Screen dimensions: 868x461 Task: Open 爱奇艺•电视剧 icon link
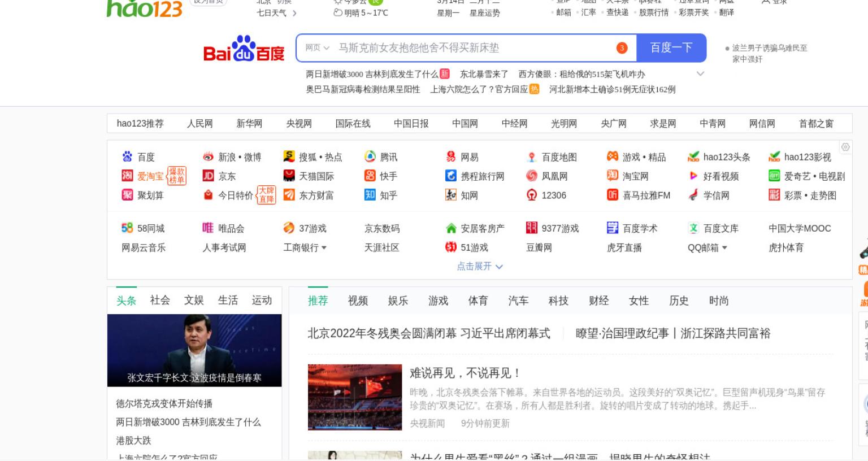tap(774, 176)
